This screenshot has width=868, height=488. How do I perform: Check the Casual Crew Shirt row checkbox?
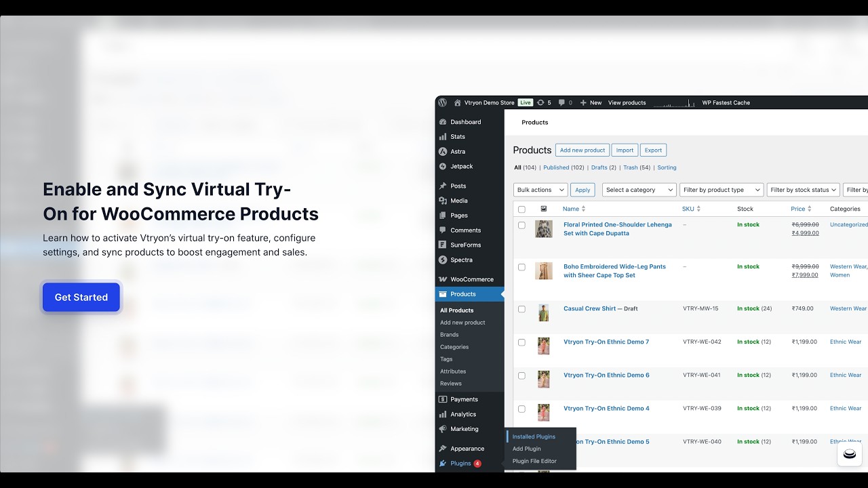tap(521, 309)
